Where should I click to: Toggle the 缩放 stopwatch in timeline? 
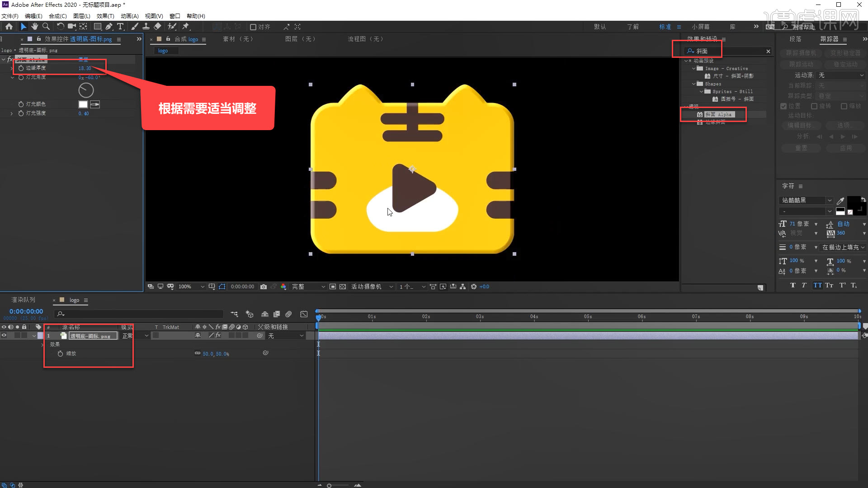tap(60, 354)
